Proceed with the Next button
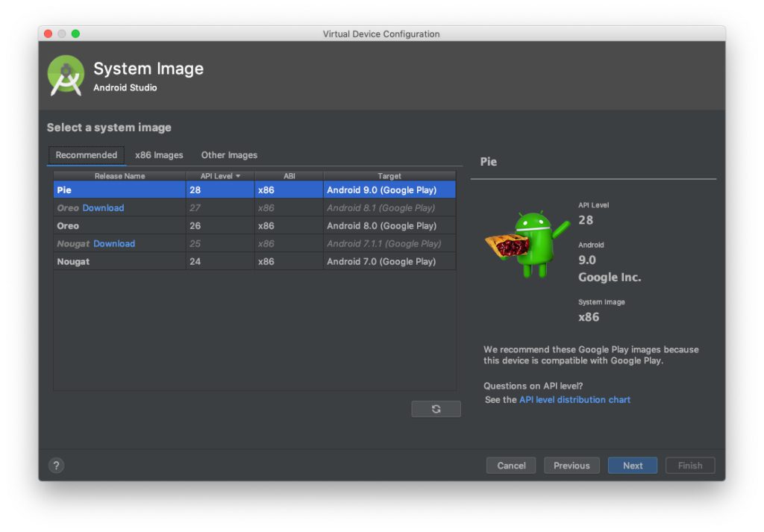The width and height of the screenshot is (764, 532). (633, 466)
